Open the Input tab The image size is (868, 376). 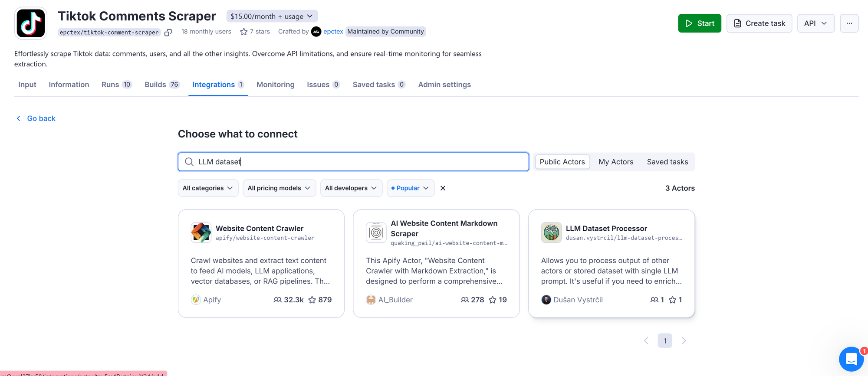point(27,85)
